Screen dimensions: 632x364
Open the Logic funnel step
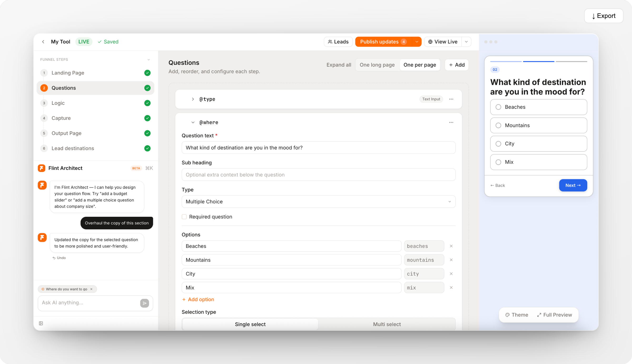[95, 103]
